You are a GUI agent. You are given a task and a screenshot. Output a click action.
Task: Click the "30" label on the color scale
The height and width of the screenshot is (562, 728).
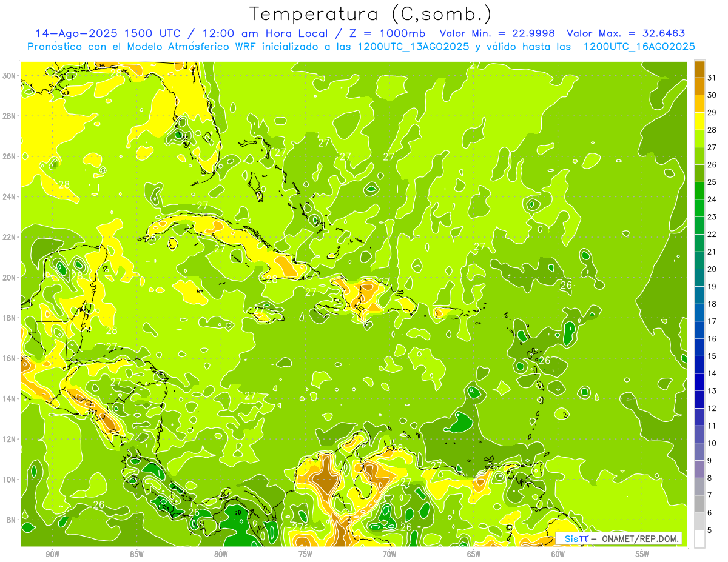[712, 95]
